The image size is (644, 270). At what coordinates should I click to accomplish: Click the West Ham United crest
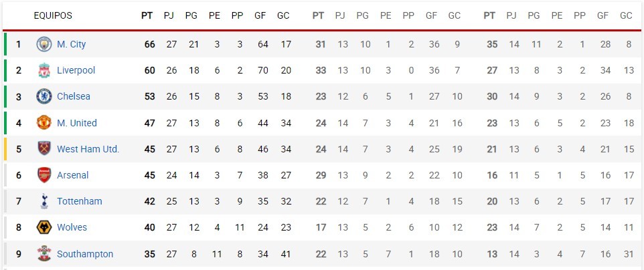click(44, 149)
